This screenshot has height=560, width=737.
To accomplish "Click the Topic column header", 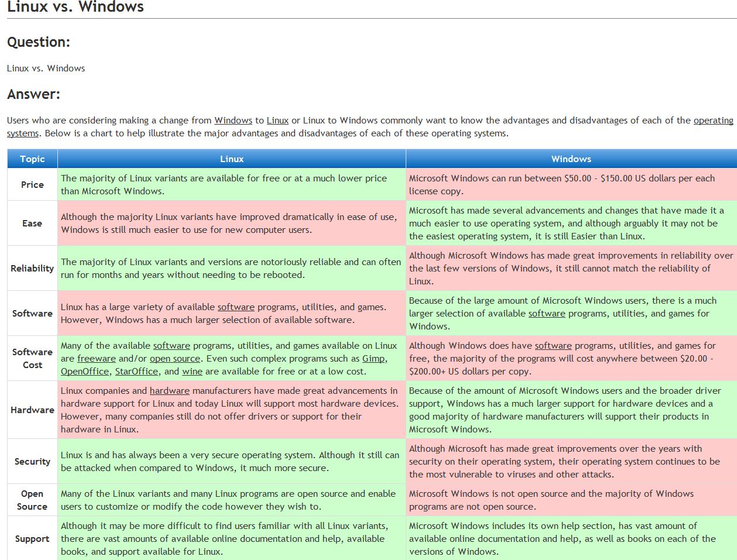I will point(32,159).
